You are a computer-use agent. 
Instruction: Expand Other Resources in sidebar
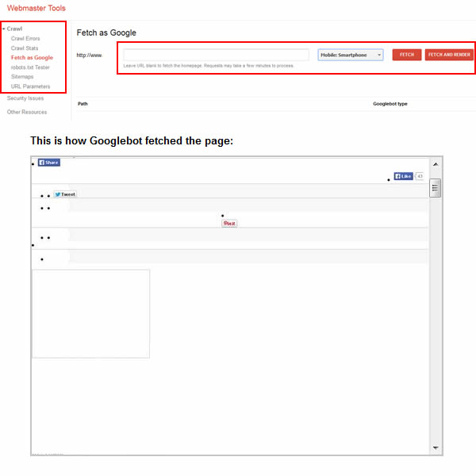pyautogui.click(x=27, y=112)
